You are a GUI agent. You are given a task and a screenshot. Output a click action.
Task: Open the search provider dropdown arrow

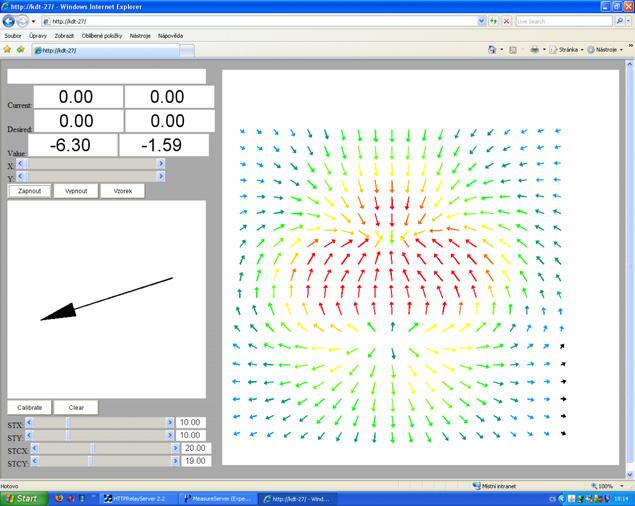click(x=628, y=21)
